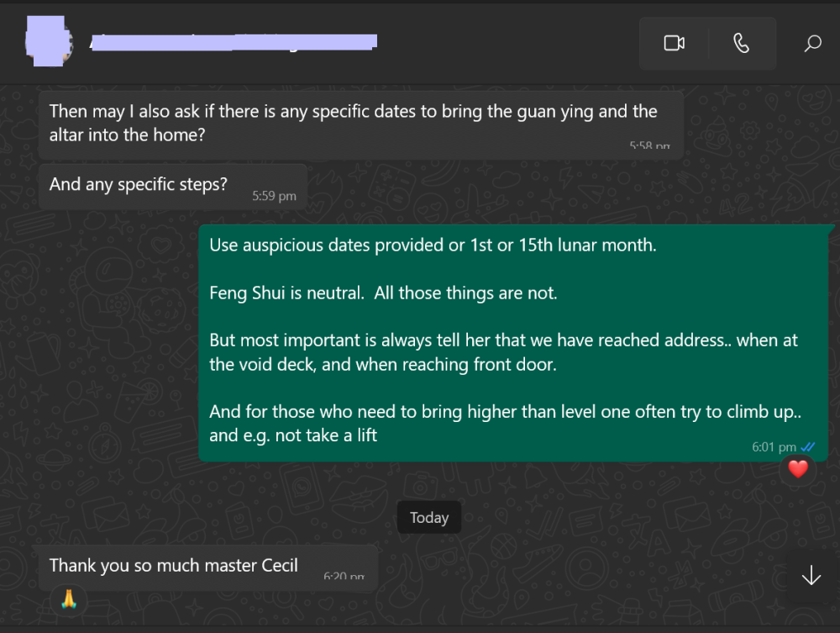Select the "And any specific steps?" message

[x=139, y=184]
